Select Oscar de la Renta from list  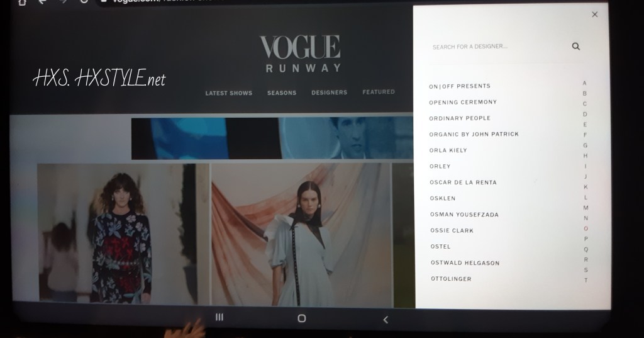point(463,183)
